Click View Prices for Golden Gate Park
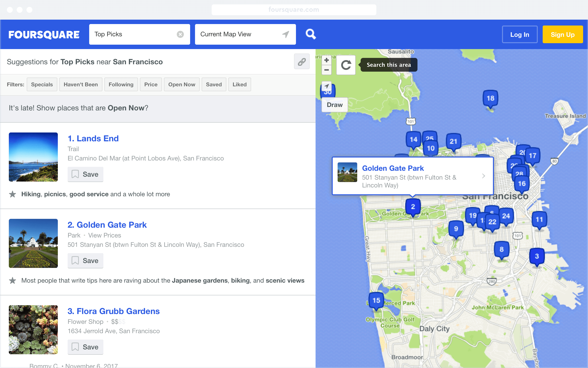 [105, 235]
